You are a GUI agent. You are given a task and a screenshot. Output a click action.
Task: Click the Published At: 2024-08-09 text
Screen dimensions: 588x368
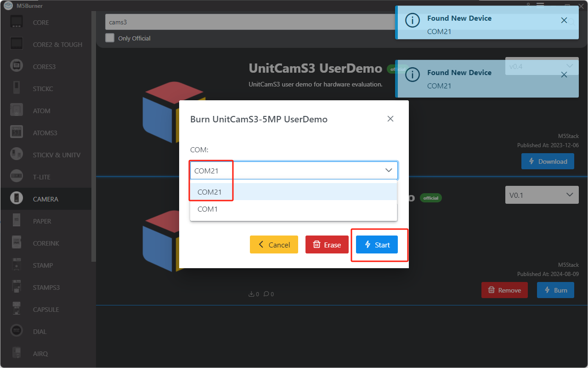point(548,274)
